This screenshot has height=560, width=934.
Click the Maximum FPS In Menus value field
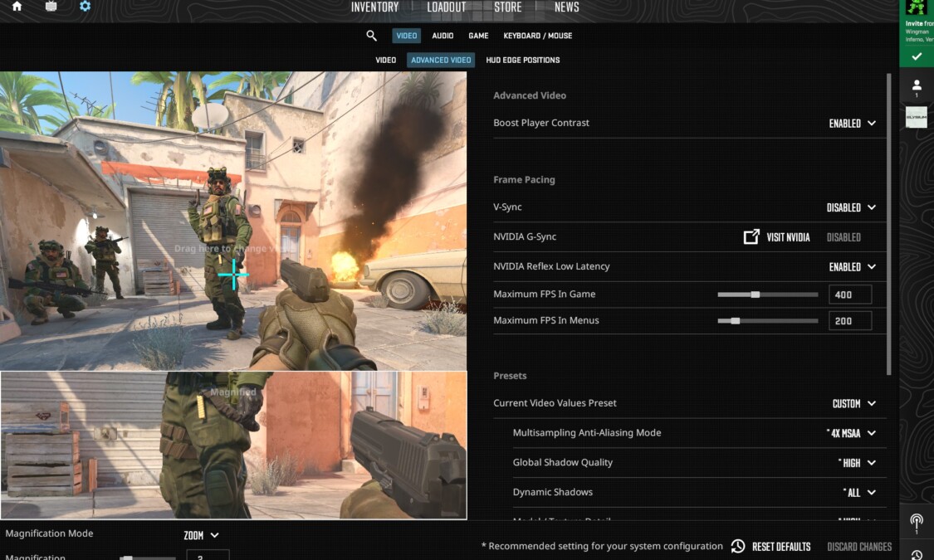(850, 321)
